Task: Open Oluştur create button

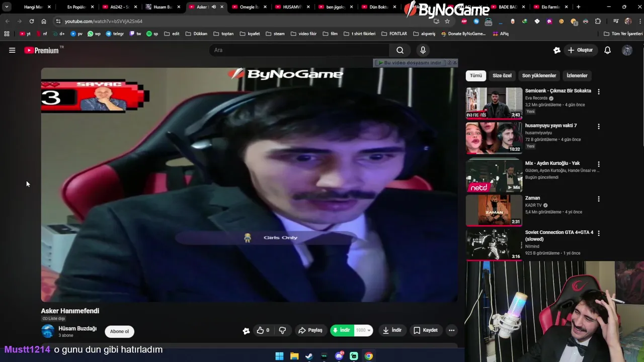Action: coord(580,50)
